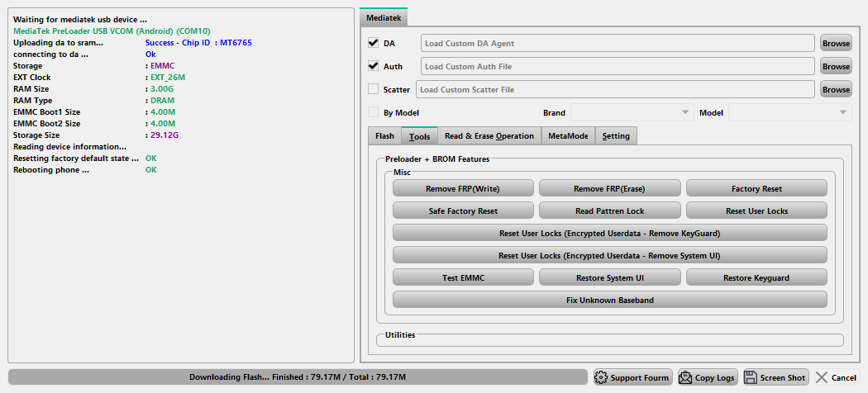This screenshot has width=868, height=393.
Task: Click the Restore System UI button
Action: pos(609,277)
